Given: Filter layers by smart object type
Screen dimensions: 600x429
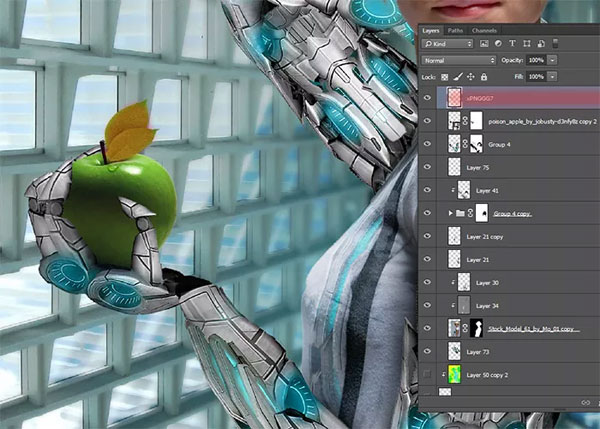Looking at the screenshot, I should (x=541, y=44).
